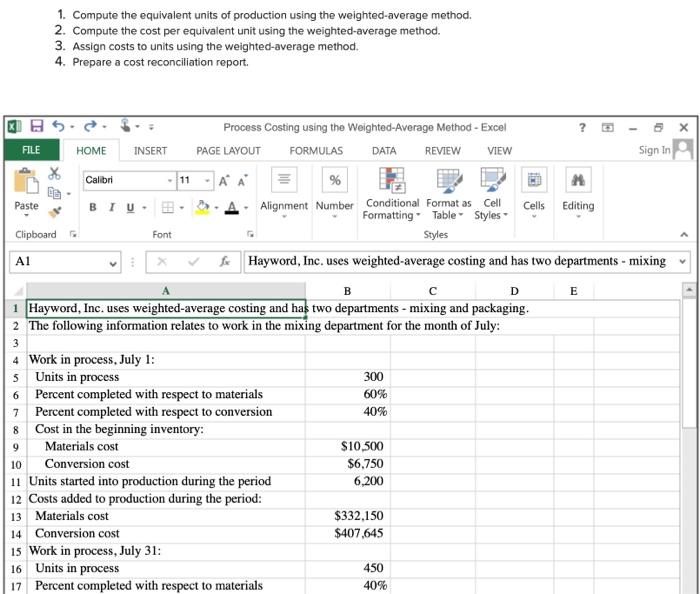Click the Paste clipboard icon
The width and height of the screenshot is (700, 594).
click(26, 181)
